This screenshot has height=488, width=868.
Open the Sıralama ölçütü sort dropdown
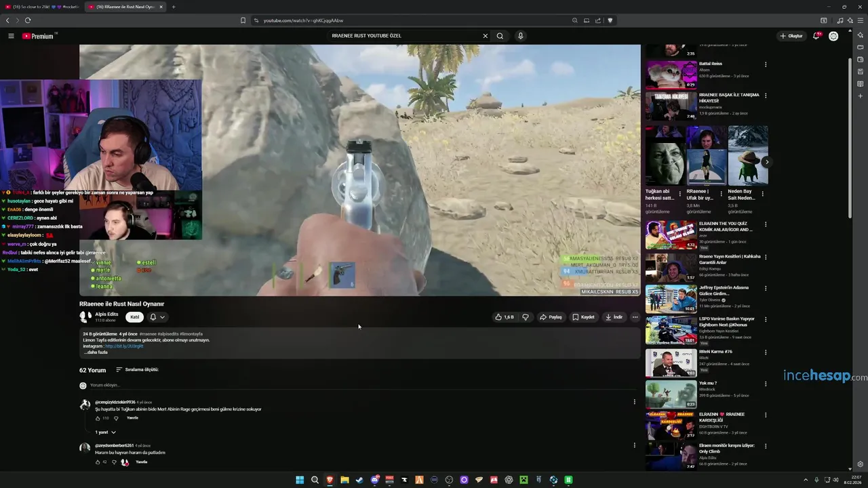click(137, 370)
